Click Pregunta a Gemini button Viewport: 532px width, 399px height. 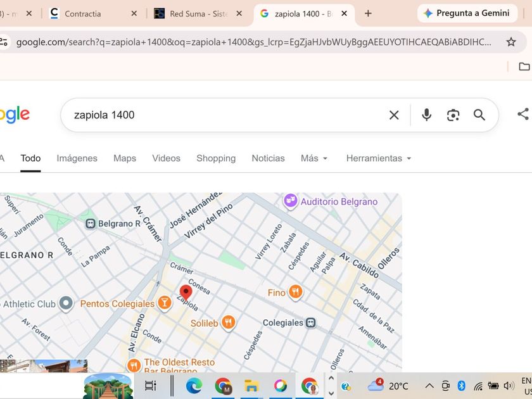[467, 13]
